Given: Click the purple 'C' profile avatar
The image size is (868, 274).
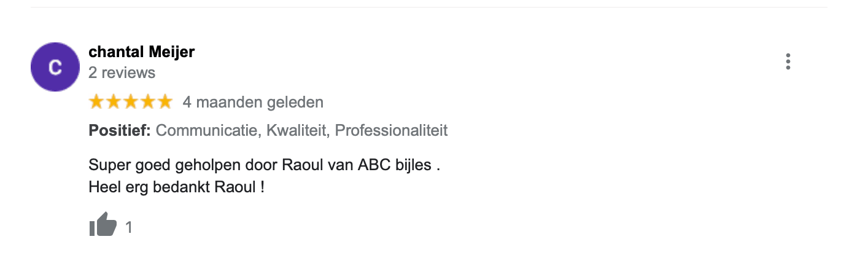Looking at the screenshot, I should click(55, 67).
